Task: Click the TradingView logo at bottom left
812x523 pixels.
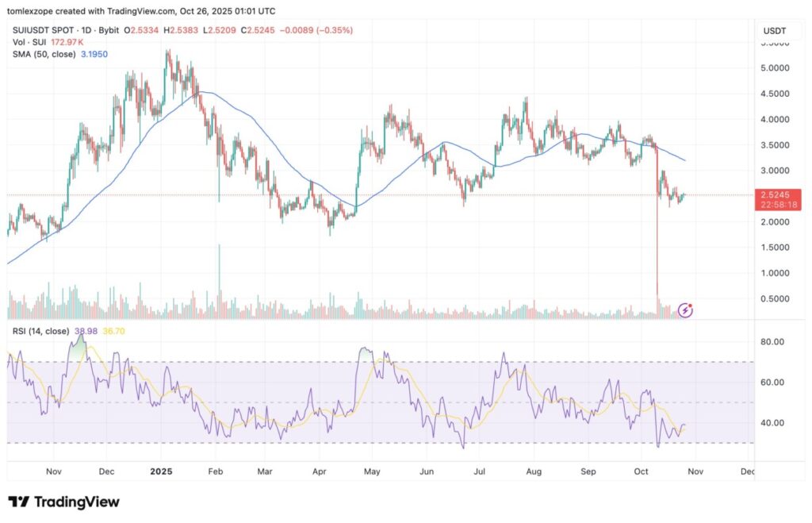Action: pos(63,502)
